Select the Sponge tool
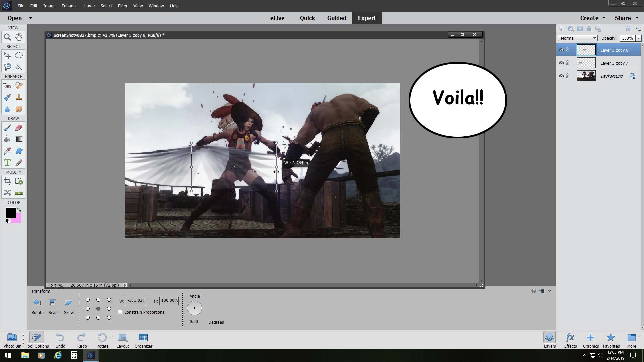The height and width of the screenshot is (362, 644). click(19, 109)
